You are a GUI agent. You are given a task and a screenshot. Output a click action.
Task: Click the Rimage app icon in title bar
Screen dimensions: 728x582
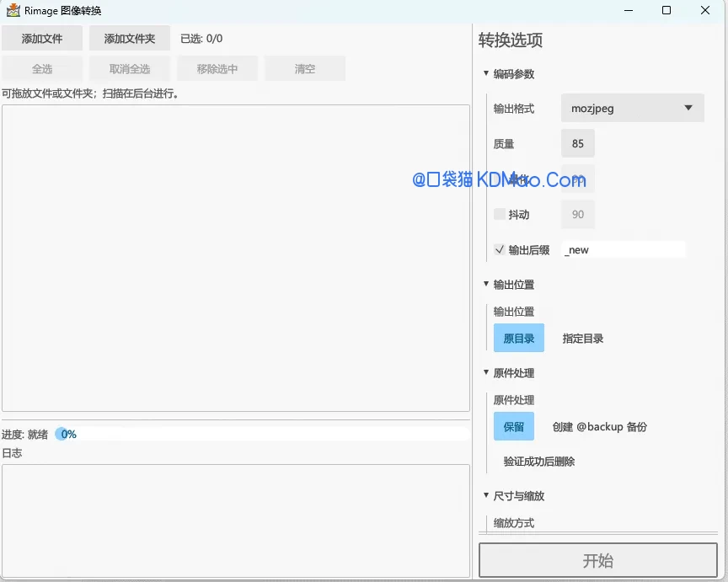click(13, 10)
